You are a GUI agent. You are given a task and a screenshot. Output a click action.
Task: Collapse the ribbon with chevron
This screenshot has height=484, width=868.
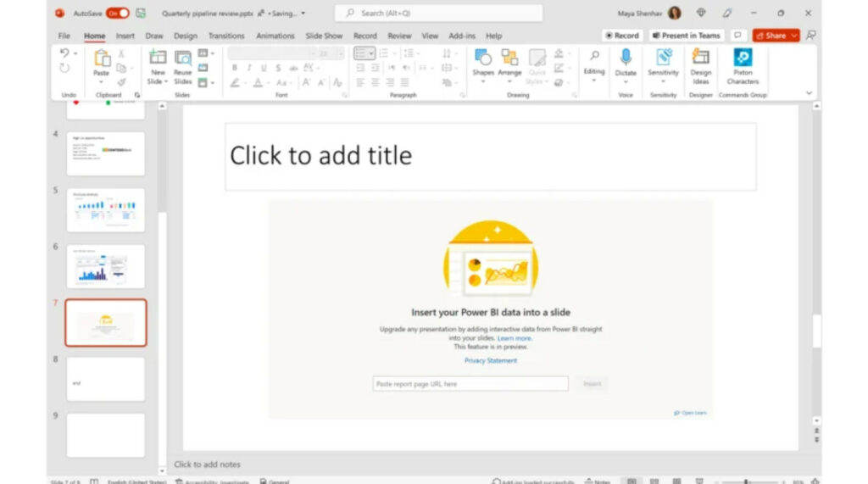pyautogui.click(x=809, y=93)
